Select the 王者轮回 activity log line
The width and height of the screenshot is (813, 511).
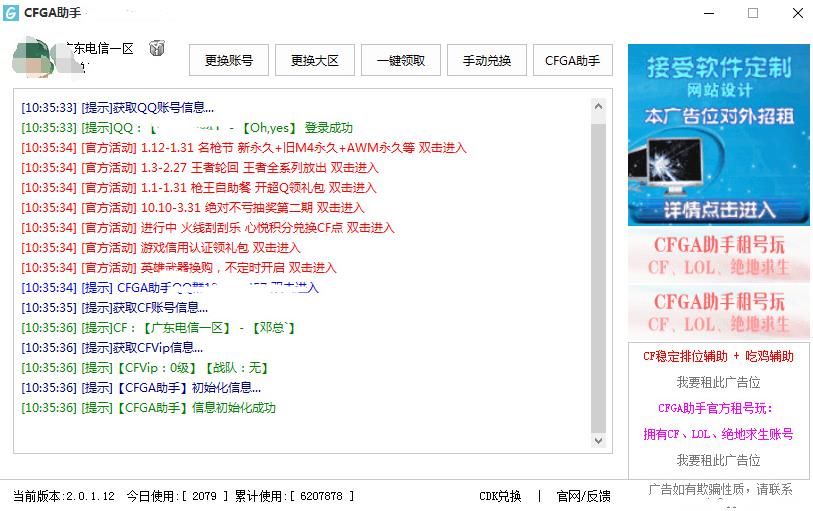coord(200,168)
